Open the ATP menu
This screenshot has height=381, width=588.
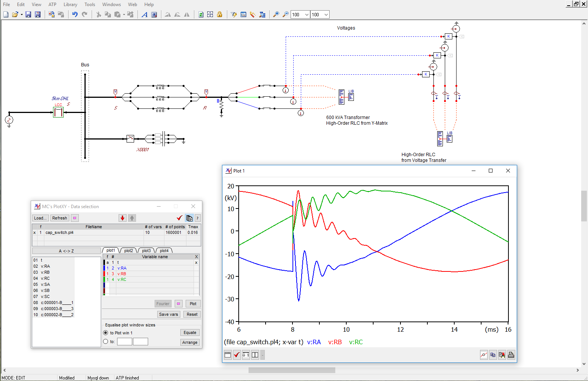(x=52, y=5)
